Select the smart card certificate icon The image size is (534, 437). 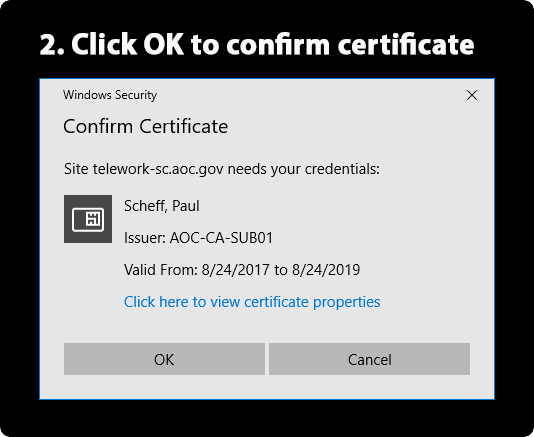point(88,219)
